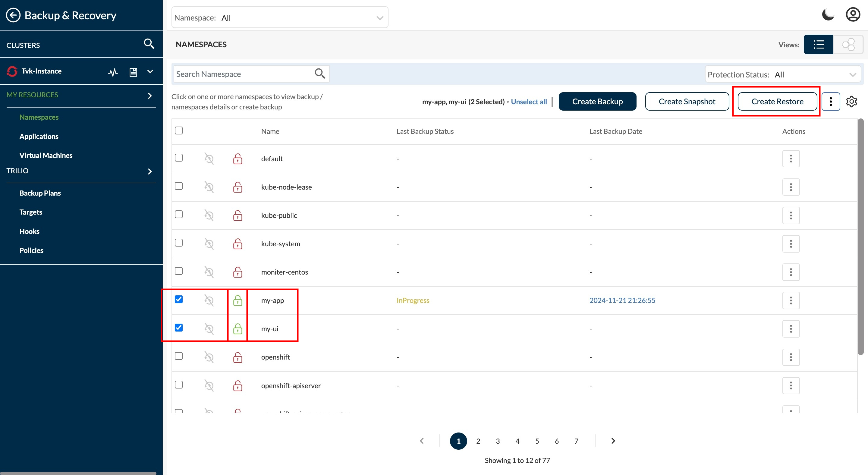
Task: Collapse the Tvk-Instance chevron
Action: click(150, 72)
